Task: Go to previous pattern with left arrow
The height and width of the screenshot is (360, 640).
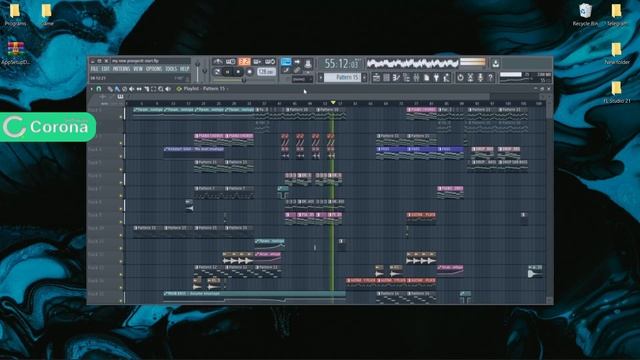Action: pos(321,78)
